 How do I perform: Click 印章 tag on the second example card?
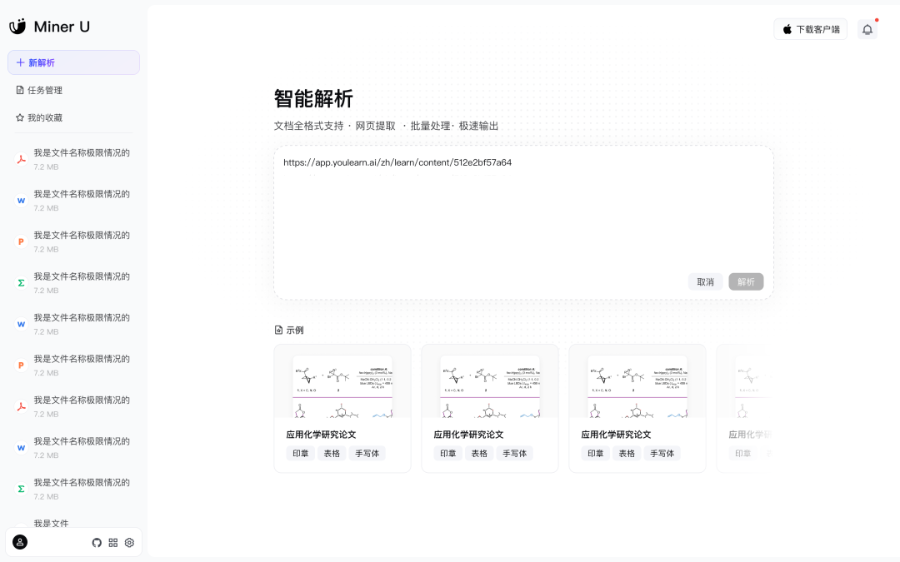(448, 454)
